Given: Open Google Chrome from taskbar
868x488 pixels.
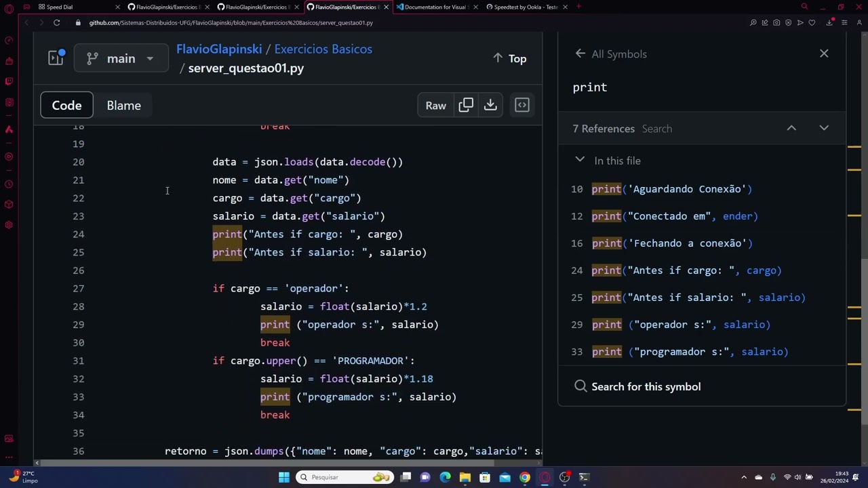Looking at the screenshot, I should coord(525,477).
